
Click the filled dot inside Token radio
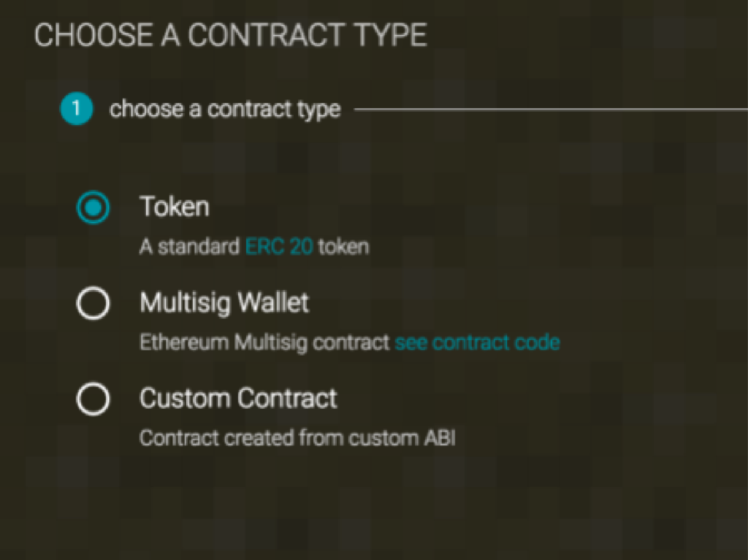[x=93, y=208]
